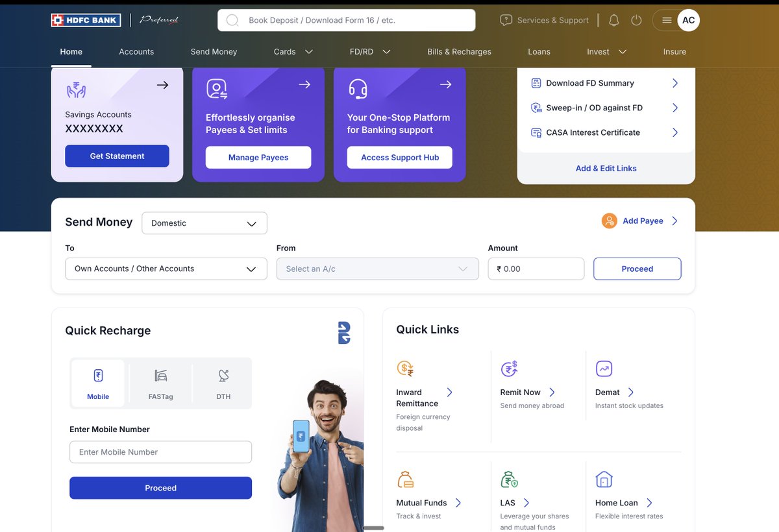Click arrow on Savings Accounts card
This screenshot has width=779, height=532.
[x=162, y=84]
